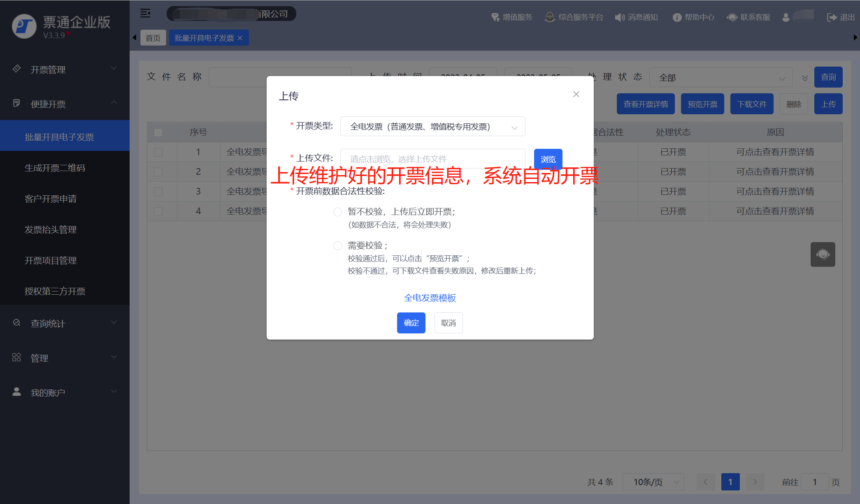Check the row 4 checkbox
Image resolution: width=860 pixels, height=504 pixels.
[x=158, y=211]
